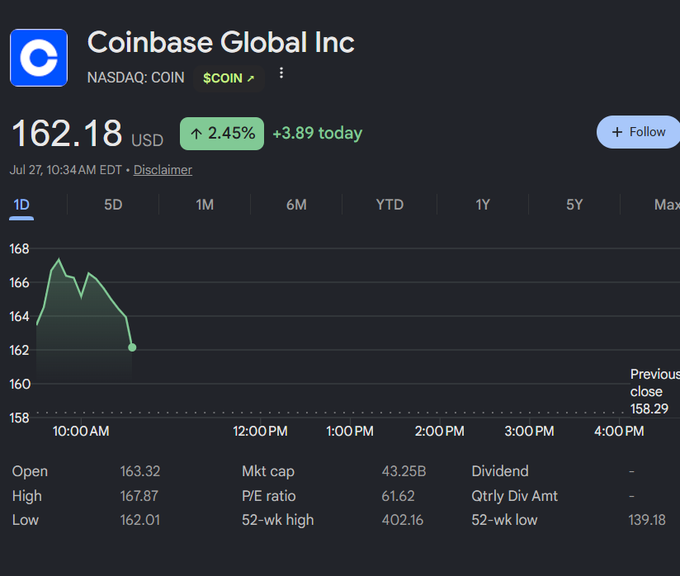Click the 2:00 PM axis label

click(x=439, y=431)
